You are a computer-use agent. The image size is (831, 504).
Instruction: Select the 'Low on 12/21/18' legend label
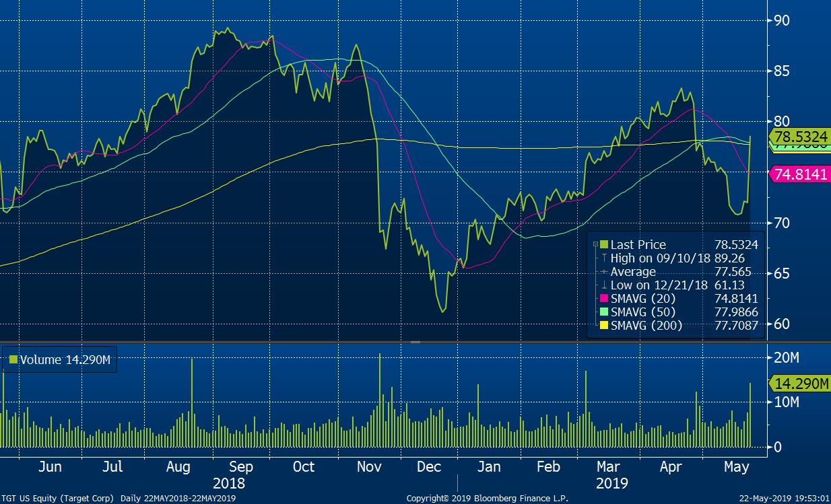(x=659, y=285)
